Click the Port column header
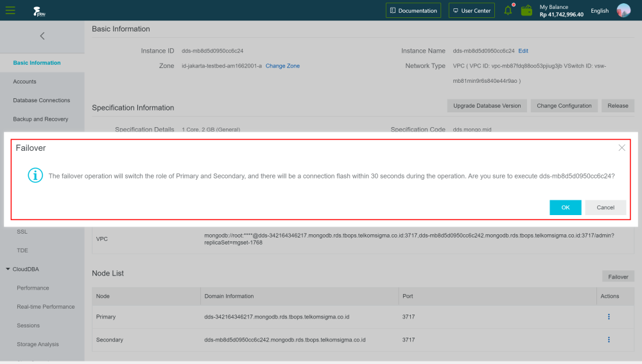The height and width of the screenshot is (364, 642). 408,296
